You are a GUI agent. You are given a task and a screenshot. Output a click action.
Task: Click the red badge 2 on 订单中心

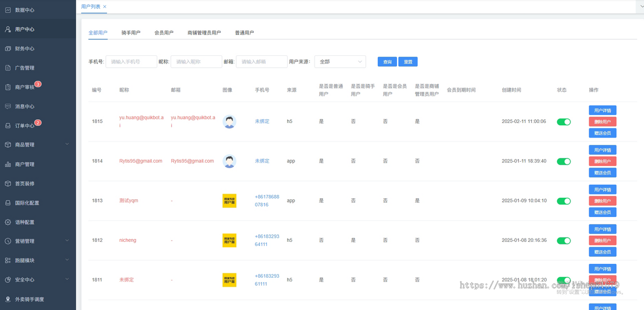(38, 123)
